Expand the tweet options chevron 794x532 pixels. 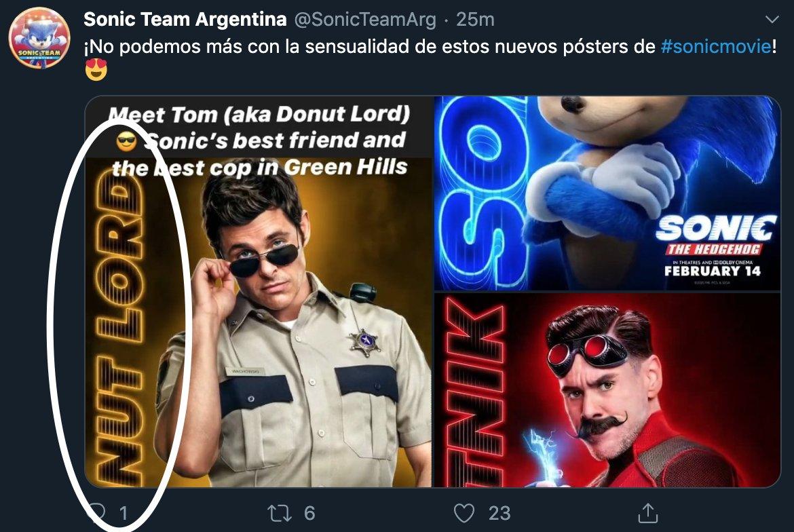(771, 20)
